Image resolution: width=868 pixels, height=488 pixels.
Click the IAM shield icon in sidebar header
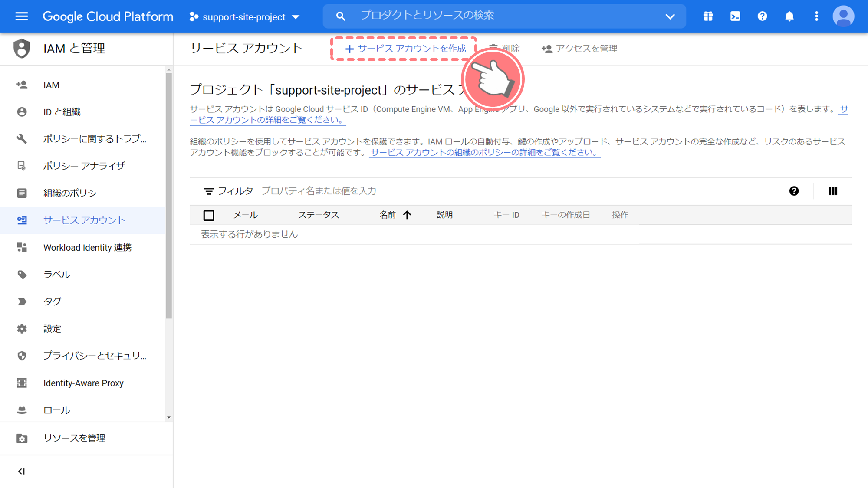point(21,48)
